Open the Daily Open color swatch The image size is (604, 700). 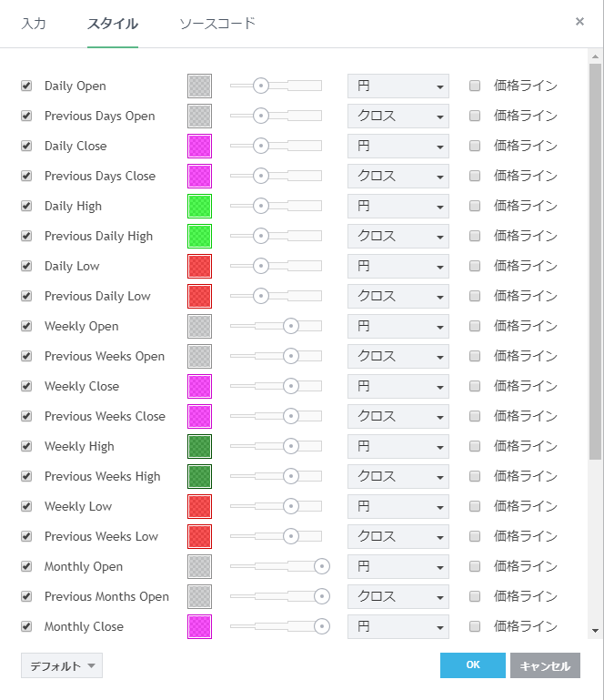[x=199, y=86]
